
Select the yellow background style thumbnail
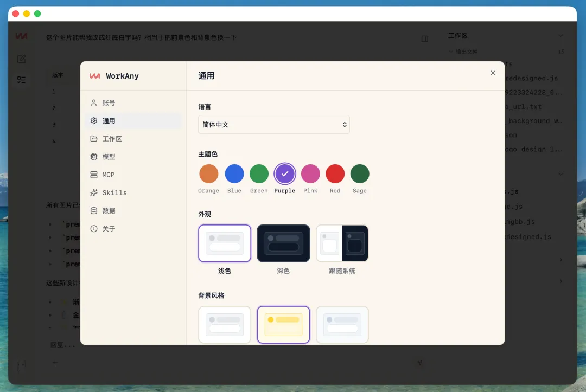[x=283, y=324]
